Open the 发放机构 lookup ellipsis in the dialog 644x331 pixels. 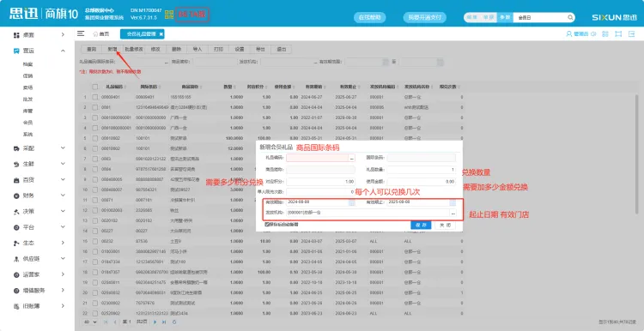(453, 214)
